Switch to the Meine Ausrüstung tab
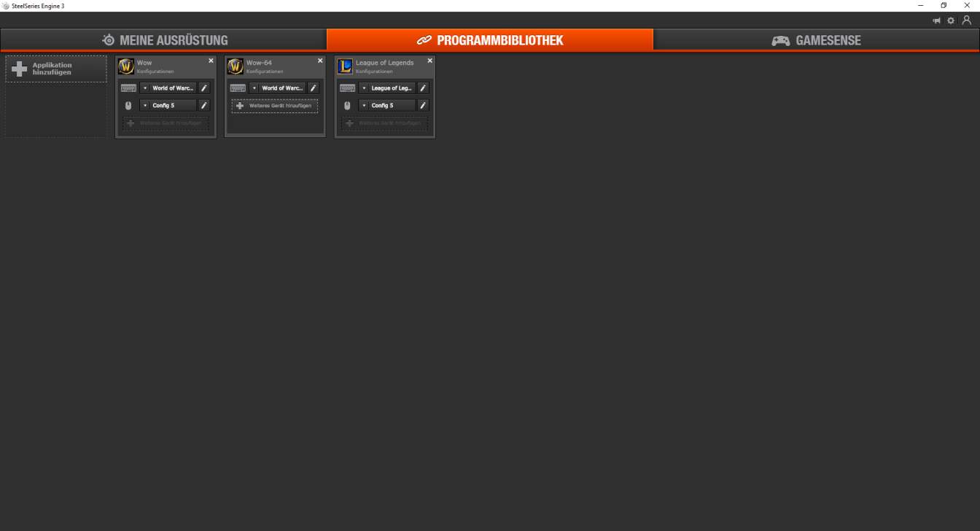The width and height of the screenshot is (980, 531). (164, 40)
